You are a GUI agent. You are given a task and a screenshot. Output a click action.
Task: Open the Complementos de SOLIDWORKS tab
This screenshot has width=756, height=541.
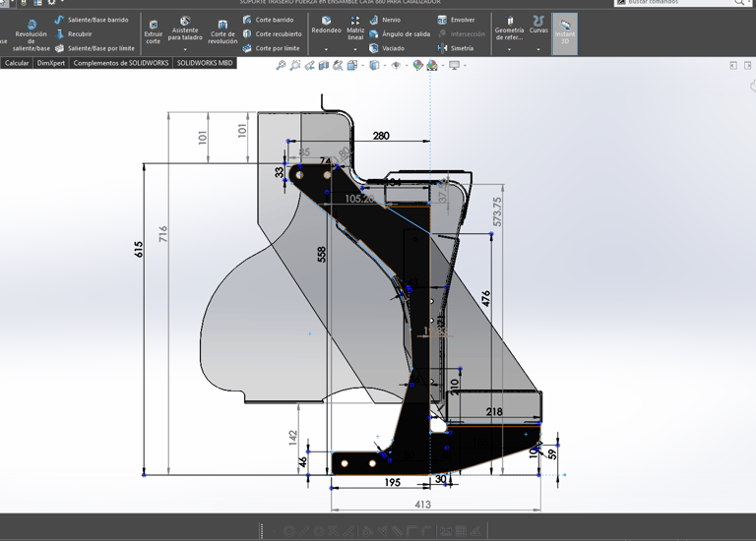121,63
